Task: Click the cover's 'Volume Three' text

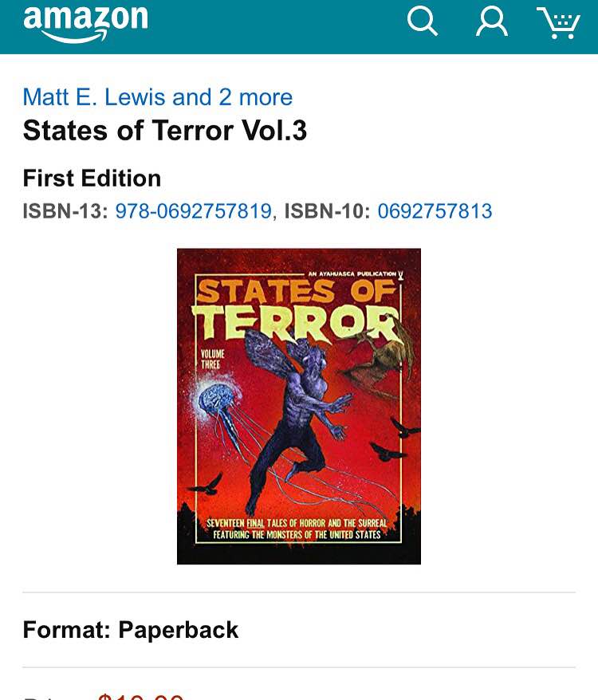Action: point(213,360)
